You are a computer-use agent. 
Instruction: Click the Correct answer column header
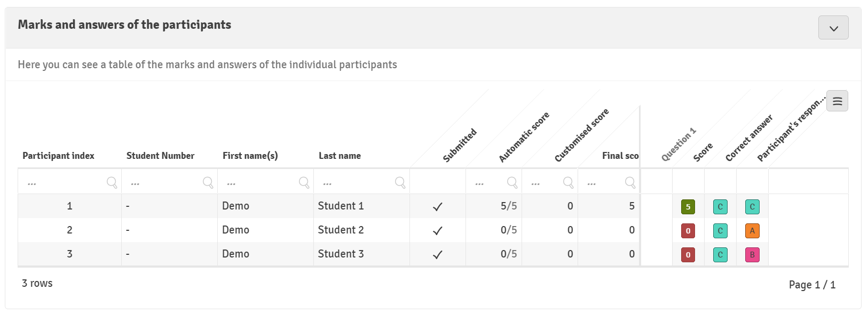pyautogui.click(x=749, y=138)
